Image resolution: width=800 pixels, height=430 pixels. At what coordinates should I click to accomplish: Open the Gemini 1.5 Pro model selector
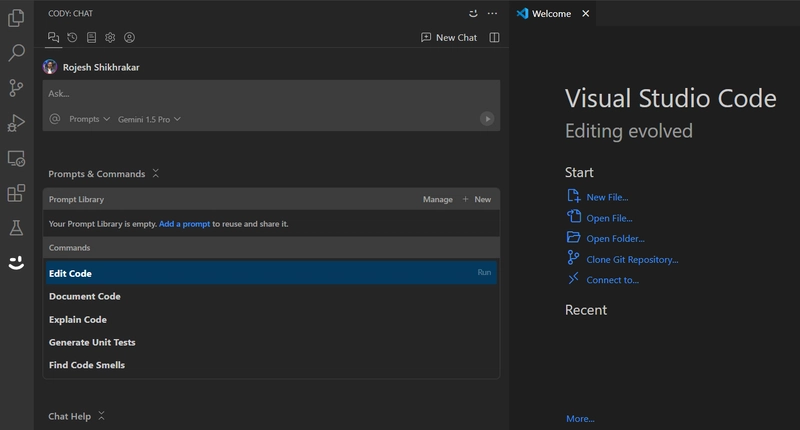(x=149, y=119)
